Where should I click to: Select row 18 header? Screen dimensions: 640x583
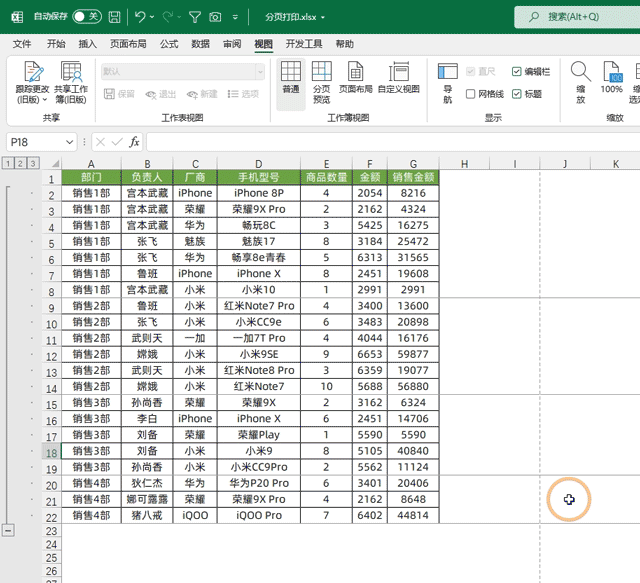[51, 452]
